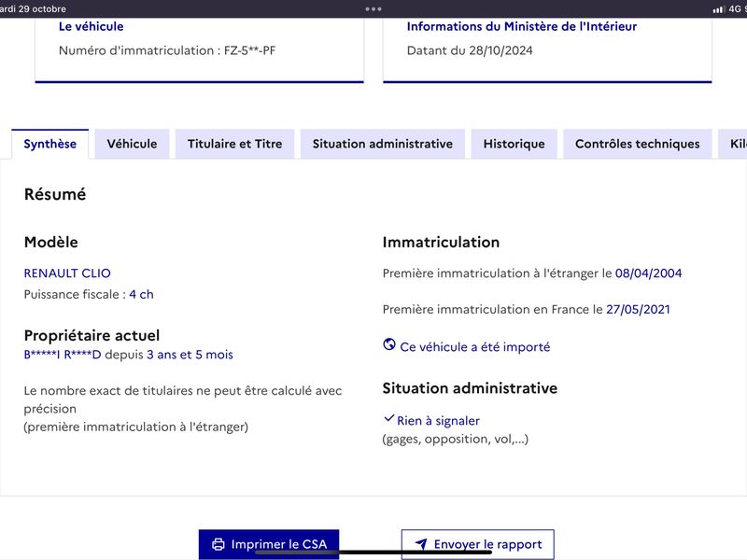The height and width of the screenshot is (560, 747).
Task: Click the Informations du Ministère de l'Intérieur heading
Action: (522, 26)
